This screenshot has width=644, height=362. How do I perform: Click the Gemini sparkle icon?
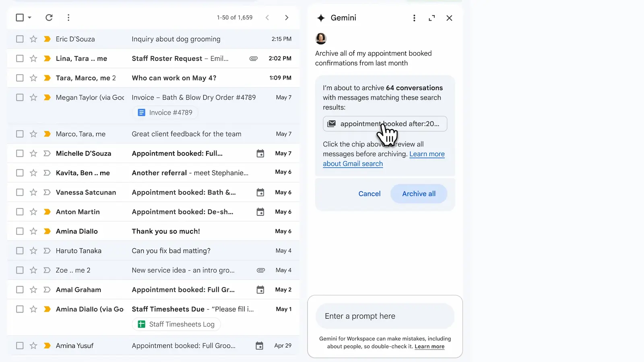coord(321,18)
